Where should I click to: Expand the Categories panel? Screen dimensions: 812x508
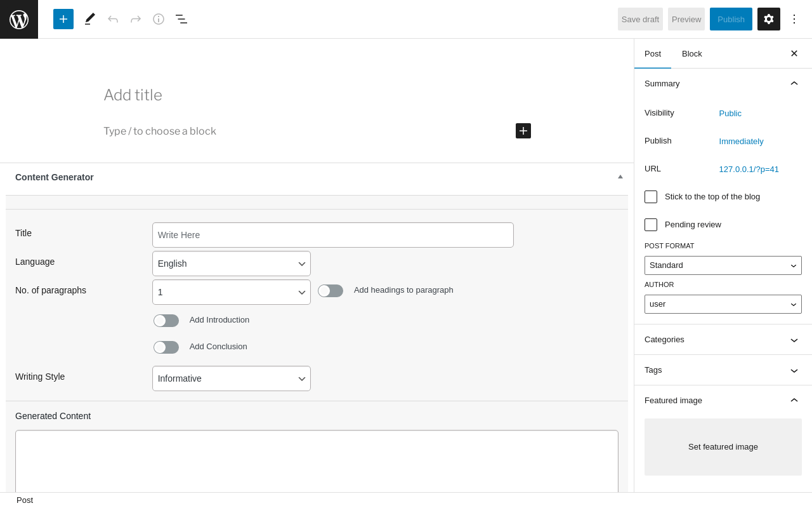pyautogui.click(x=723, y=340)
